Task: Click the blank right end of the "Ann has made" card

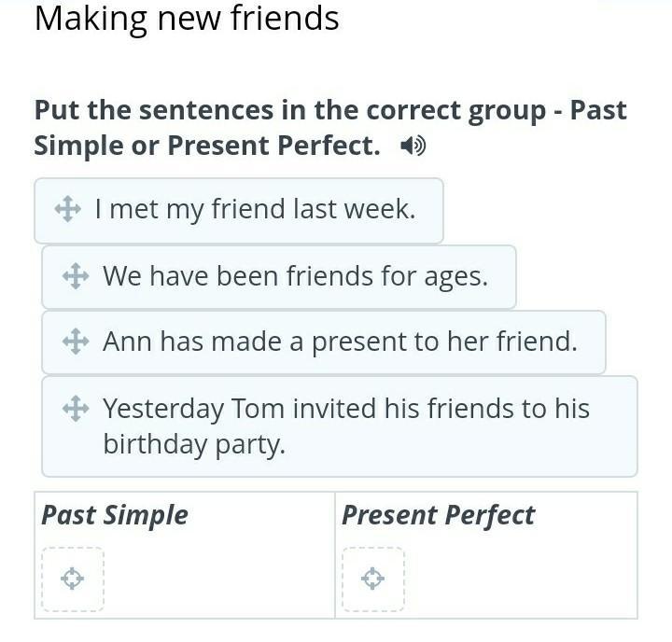Action: 593,342
